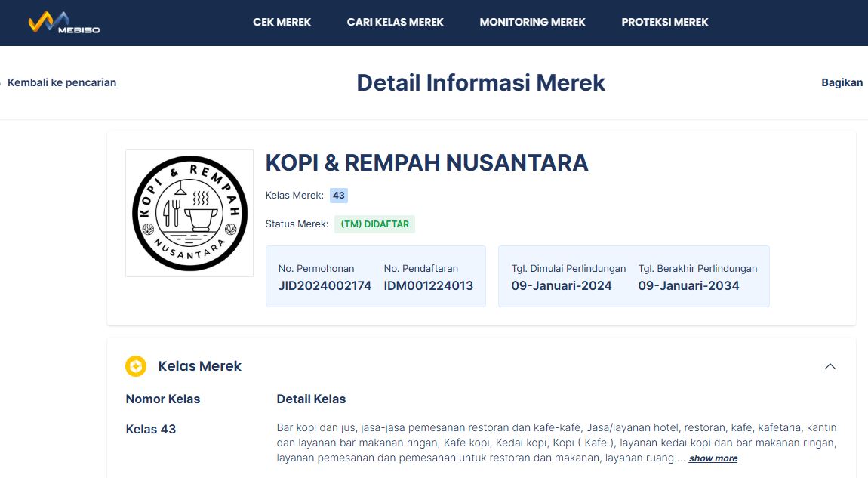Click the Kelas Merek section heading

click(x=200, y=366)
